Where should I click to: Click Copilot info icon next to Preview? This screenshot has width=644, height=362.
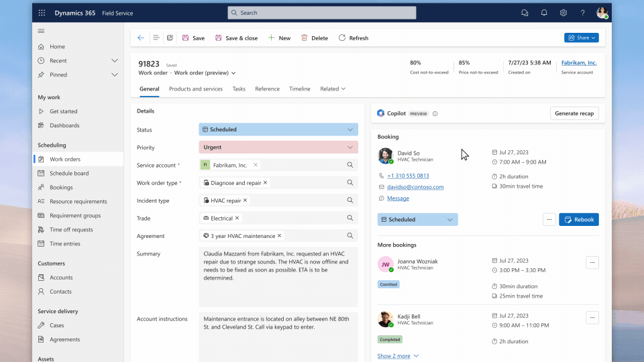click(435, 114)
